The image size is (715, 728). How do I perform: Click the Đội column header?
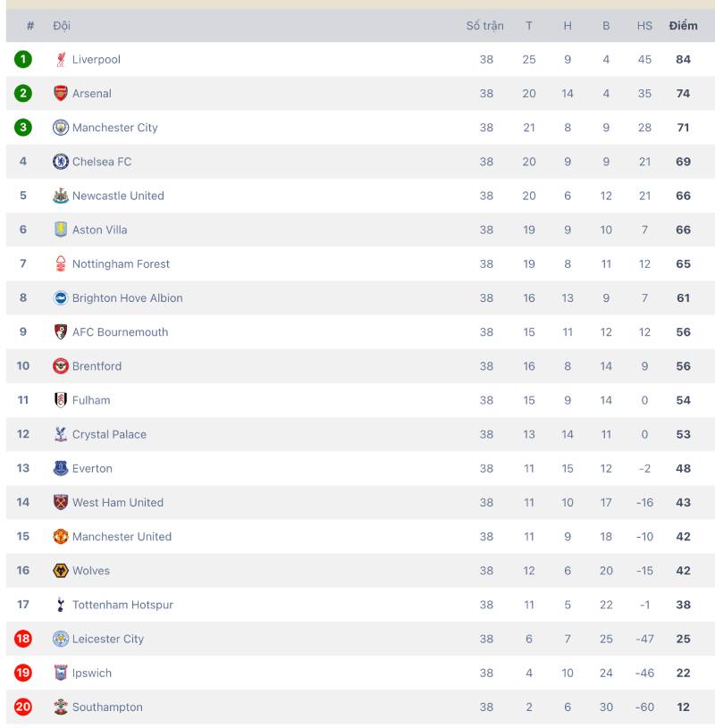click(x=62, y=26)
